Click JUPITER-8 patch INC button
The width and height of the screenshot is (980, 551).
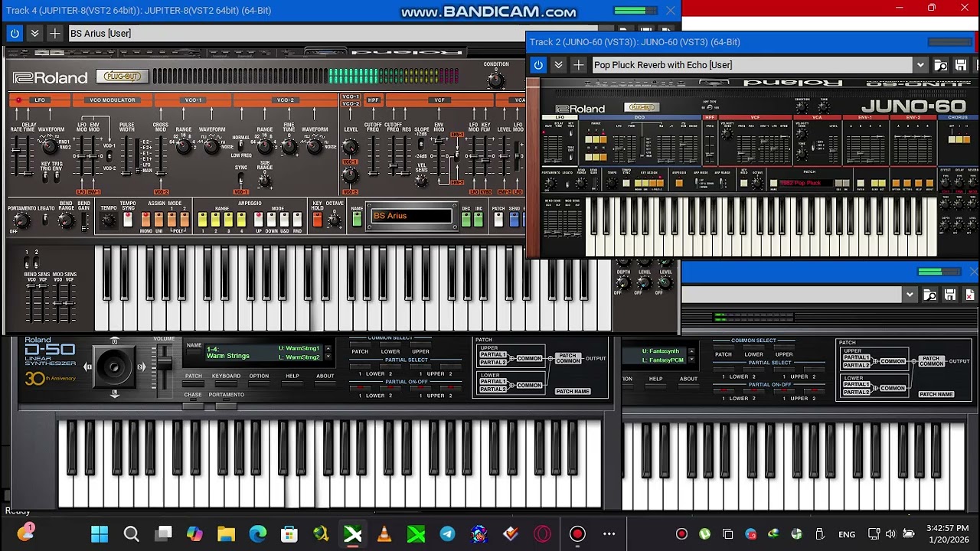click(x=479, y=220)
